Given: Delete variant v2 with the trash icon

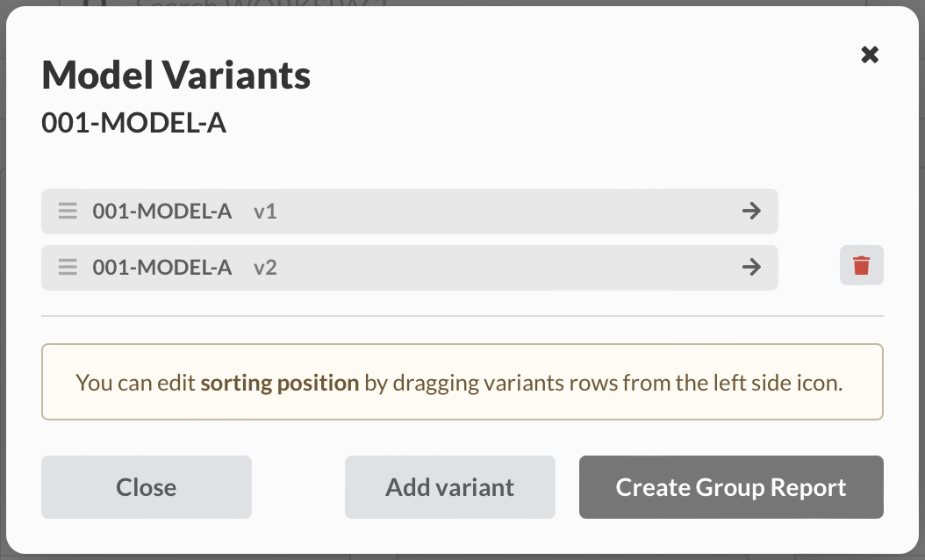Looking at the screenshot, I should 861,265.
